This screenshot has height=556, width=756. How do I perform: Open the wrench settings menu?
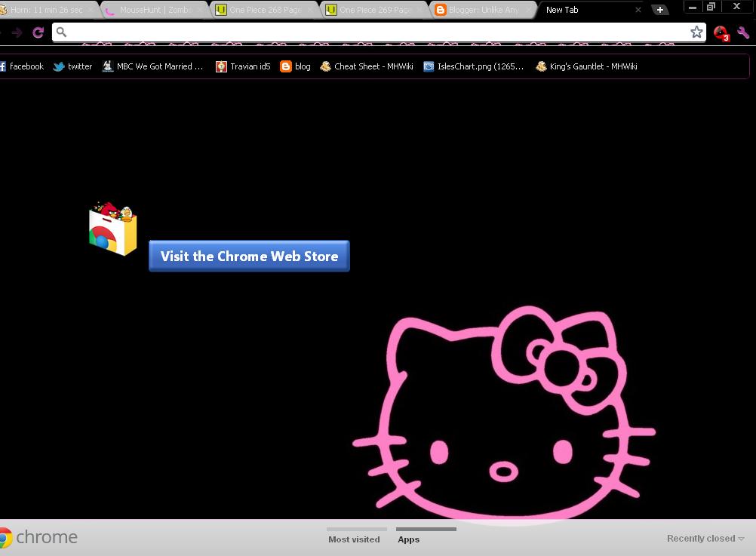743,32
